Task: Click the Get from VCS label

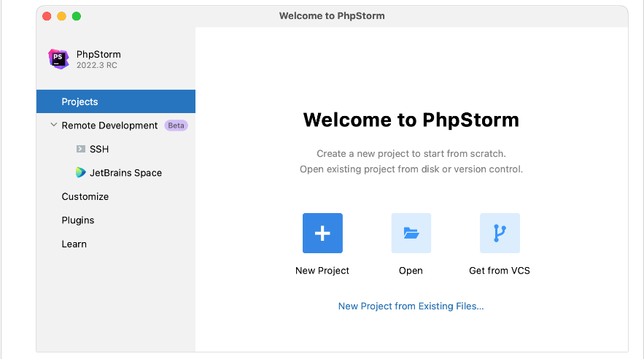Action: [500, 271]
